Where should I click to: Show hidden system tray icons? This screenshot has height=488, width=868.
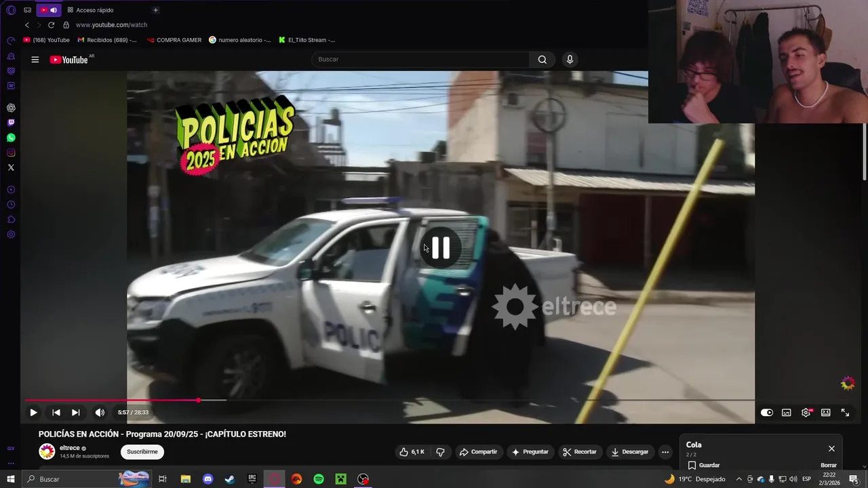pyautogui.click(x=739, y=479)
